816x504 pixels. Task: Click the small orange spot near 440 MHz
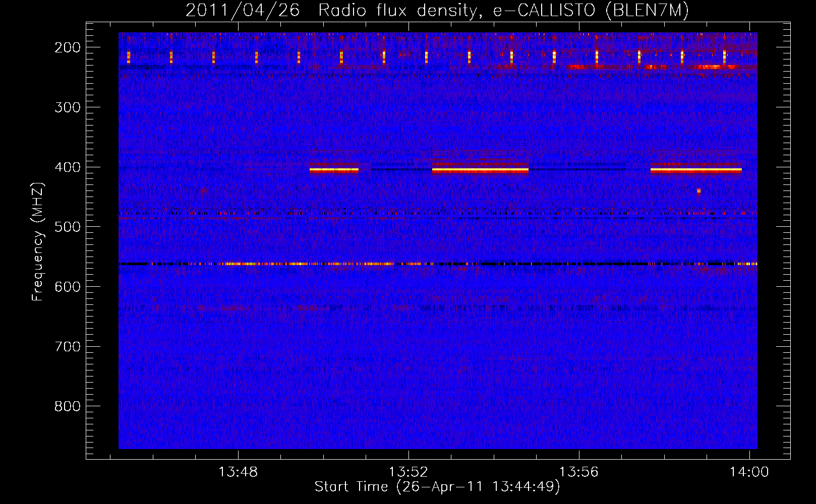click(x=698, y=191)
